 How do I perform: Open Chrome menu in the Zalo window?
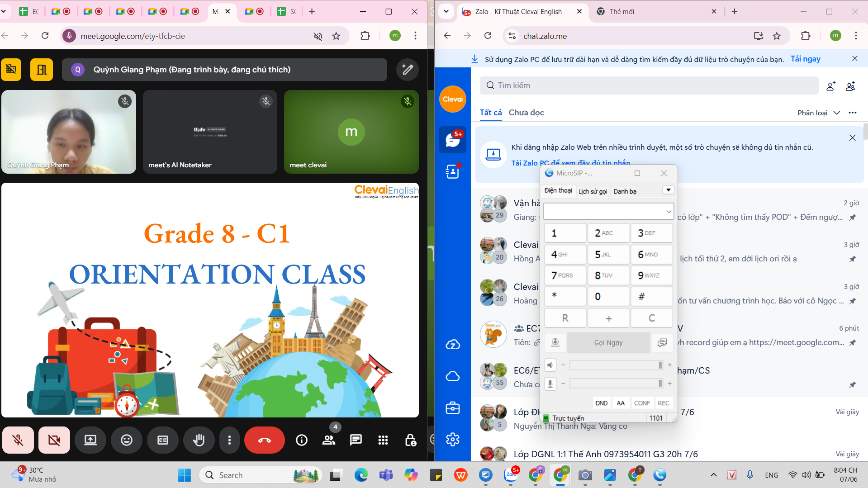pyautogui.click(x=856, y=36)
